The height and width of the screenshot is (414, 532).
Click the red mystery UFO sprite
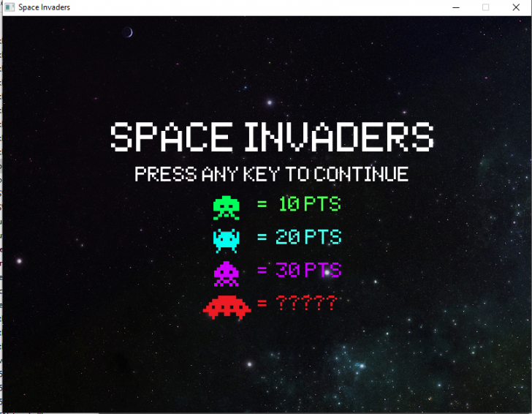(x=227, y=307)
